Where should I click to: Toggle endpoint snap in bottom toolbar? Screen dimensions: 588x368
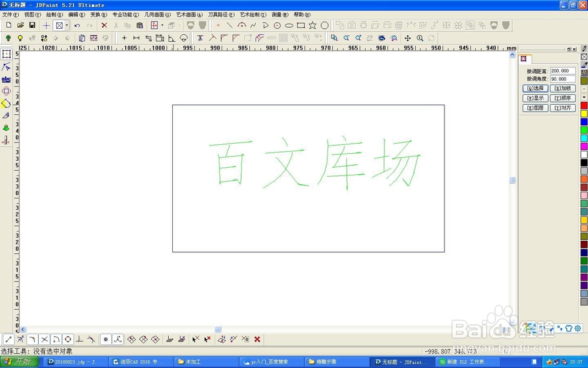(8, 340)
